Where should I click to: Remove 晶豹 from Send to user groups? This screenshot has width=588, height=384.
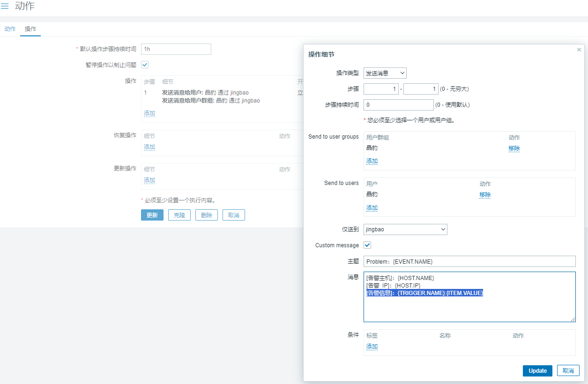click(514, 148)
